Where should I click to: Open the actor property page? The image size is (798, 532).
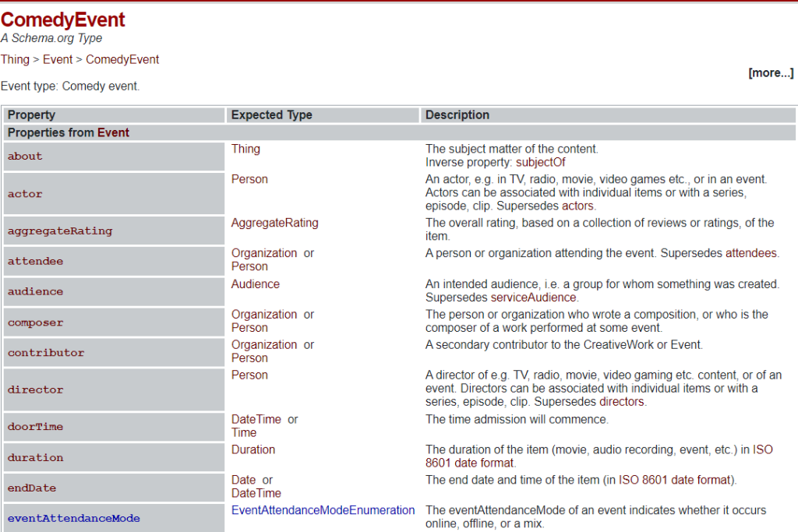coord(24,194)
